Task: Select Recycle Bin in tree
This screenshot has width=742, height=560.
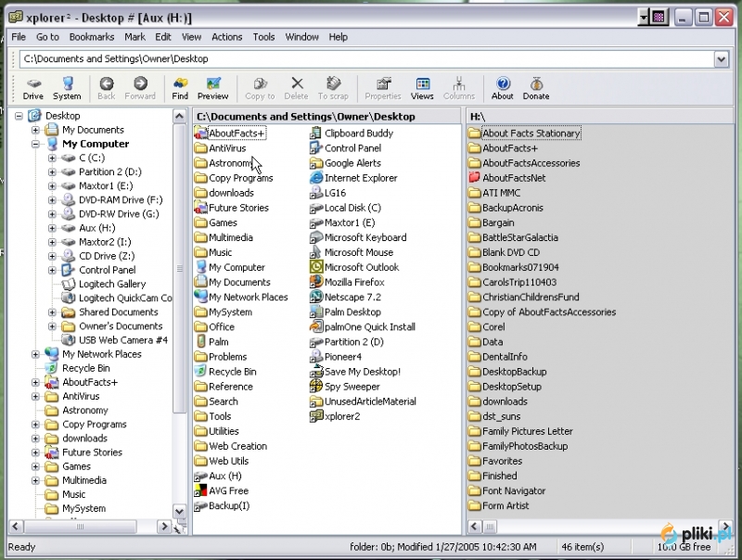Action: coord(85,368)
